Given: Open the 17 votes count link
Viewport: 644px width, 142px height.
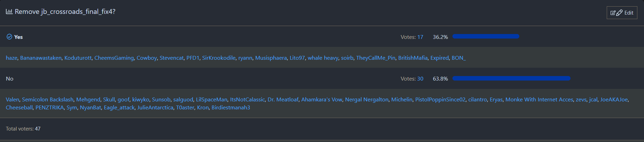Looking at the screenshot, I should pyautogui.click(x=420, y=37).
